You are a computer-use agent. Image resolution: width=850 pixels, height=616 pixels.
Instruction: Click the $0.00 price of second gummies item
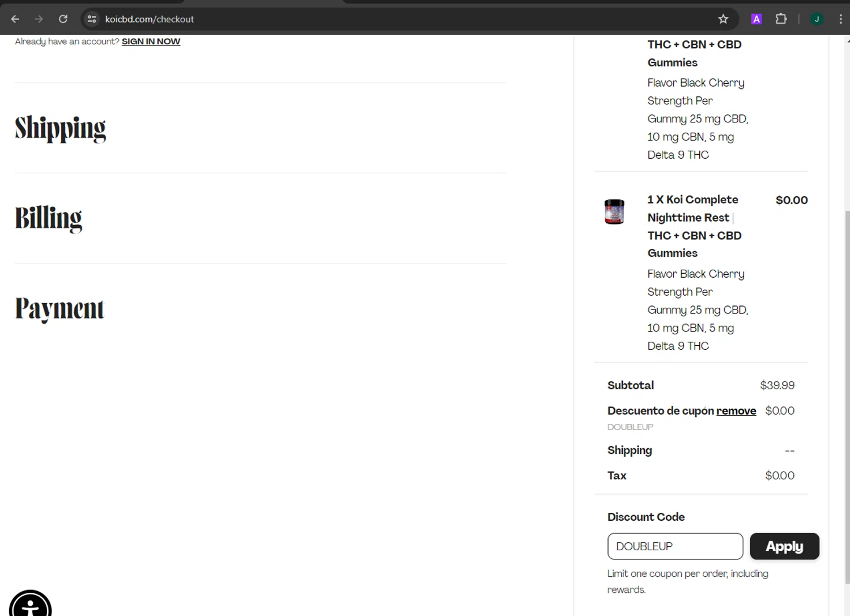pyautogui.click(x=792, y=200)
